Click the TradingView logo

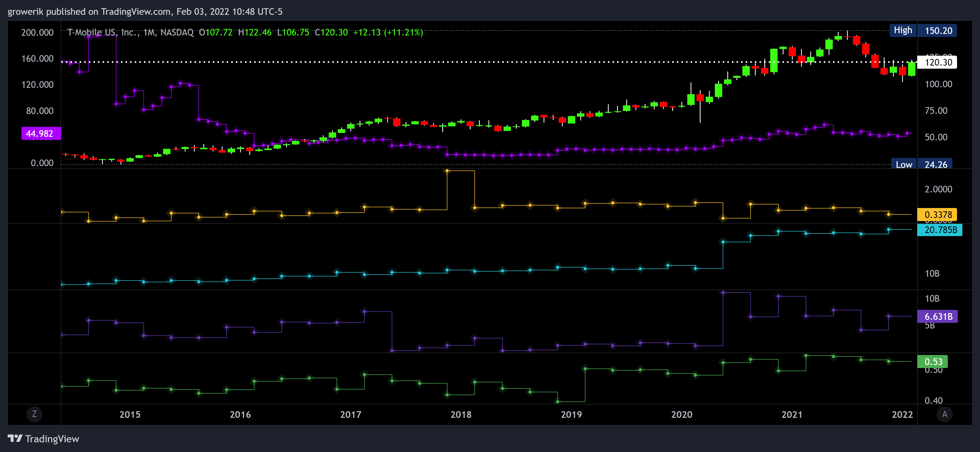pyautogui.click(x=43, y=439)
